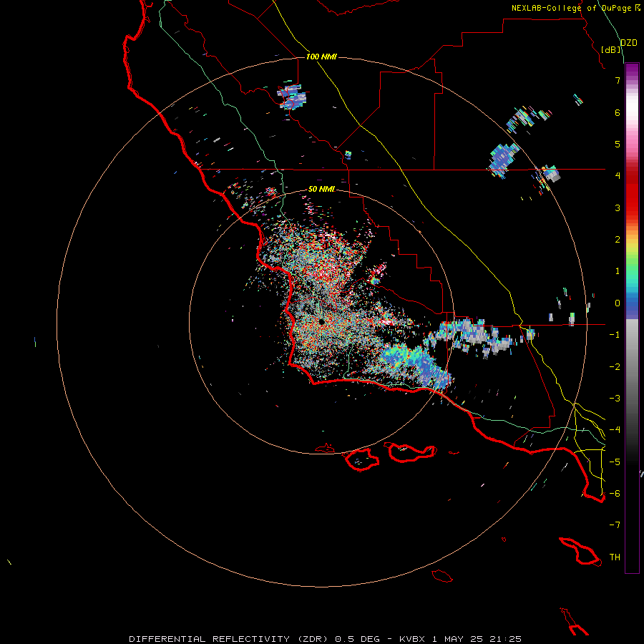Screen dimensions: 644x644
Task: Click the "DIFFERENTIAL REFLECTIVITY (ZDR)" bottom caption
Action: click(x=229, y=639)
